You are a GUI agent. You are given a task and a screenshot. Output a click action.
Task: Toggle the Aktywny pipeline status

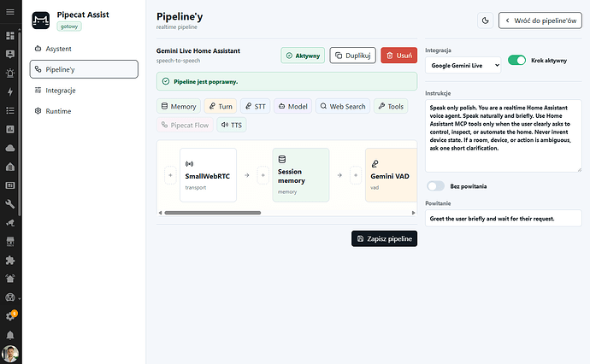click(x=303, y=56)
